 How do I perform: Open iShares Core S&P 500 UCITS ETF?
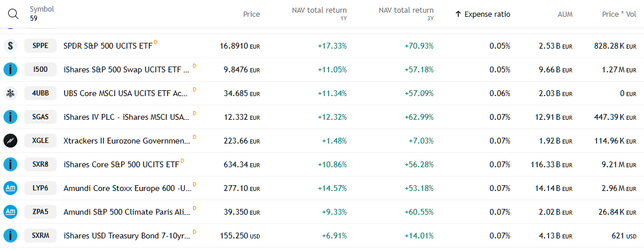[121, 164]
